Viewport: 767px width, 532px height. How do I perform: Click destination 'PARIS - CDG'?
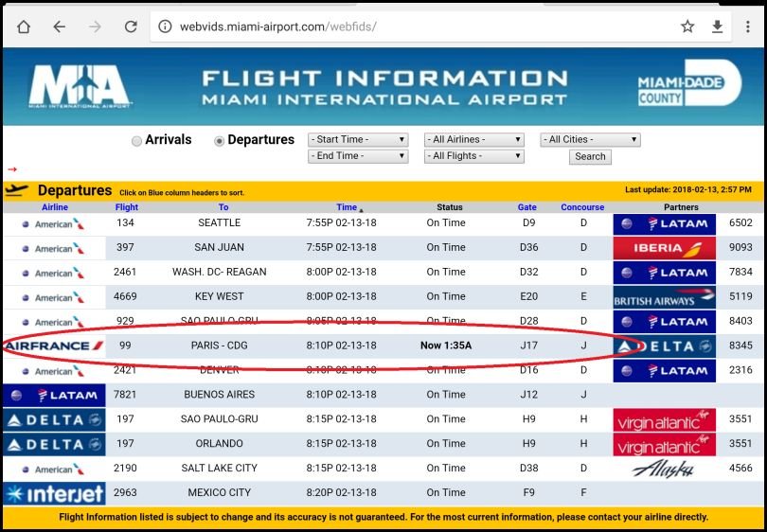point(219,346)
